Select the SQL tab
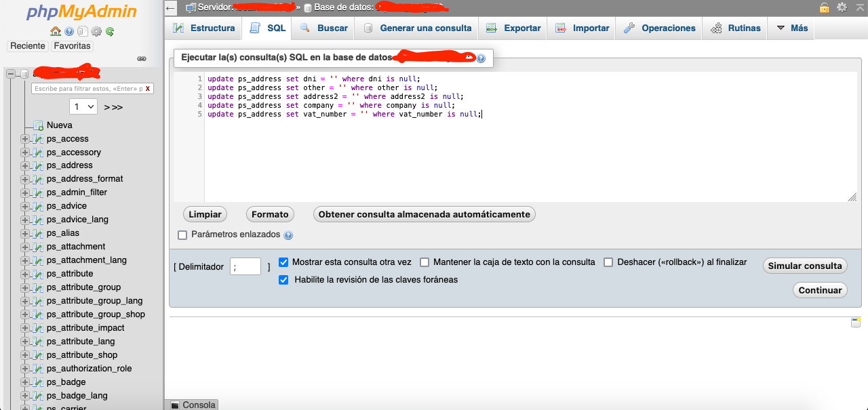The height and width of the screenshot is (410, 868). [x=268, y=28]
